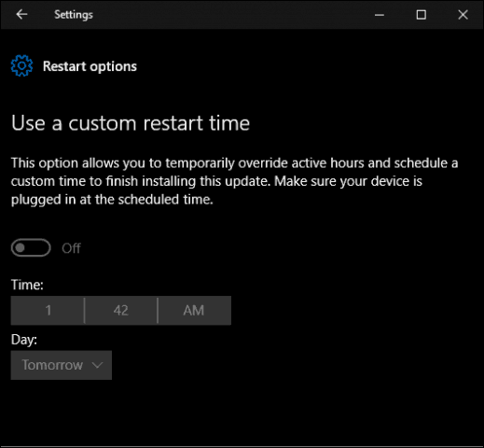The width and height of the screenshot is (484, 448).
Task: Click the empty title bar area
Action: (233, 15)
